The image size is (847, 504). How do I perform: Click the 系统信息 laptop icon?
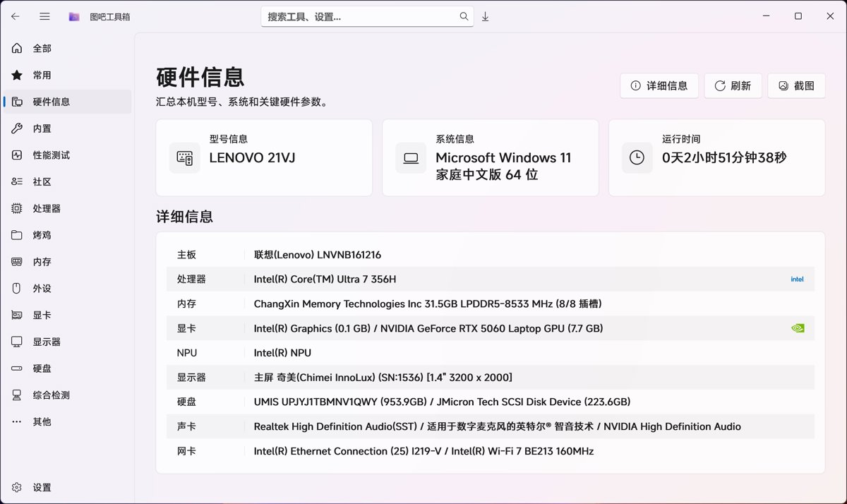[x=411, y=157]
